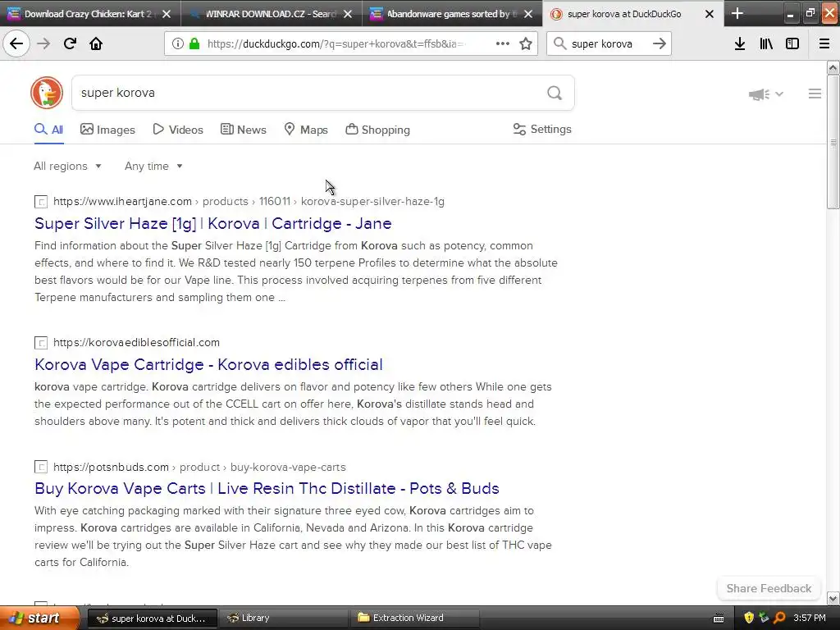Image resolution: width=840 pixels, height=630 pixels.
Task: Click the keyboard icon in taskbar
Action: 719,619
